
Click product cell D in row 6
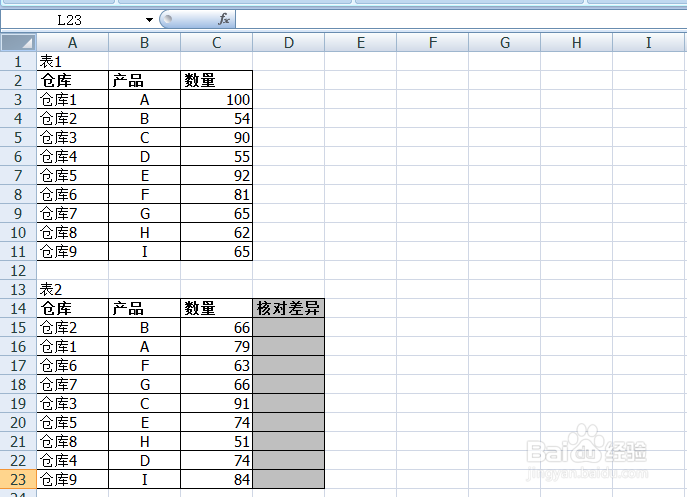pos(144,156)
